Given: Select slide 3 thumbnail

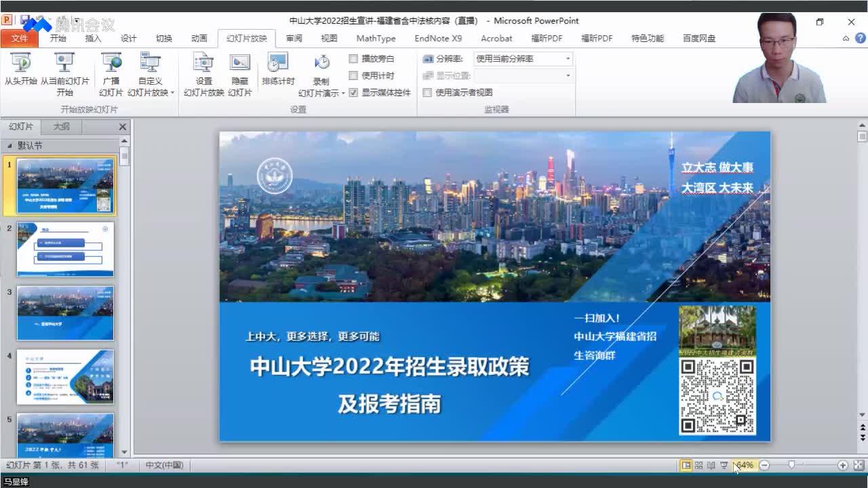Looking at the screenshot, I should pos(66,313).
